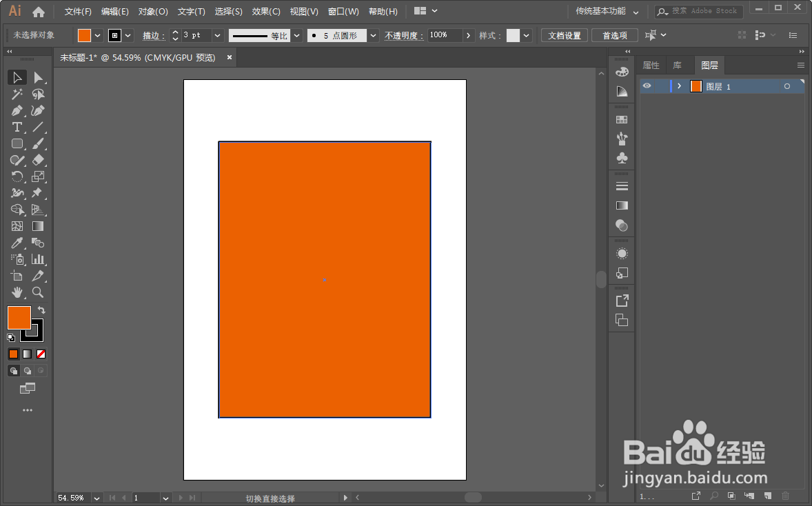Select the Zoom tool
The width and height of the screenshot is (812, 506).
coord(38,292)
